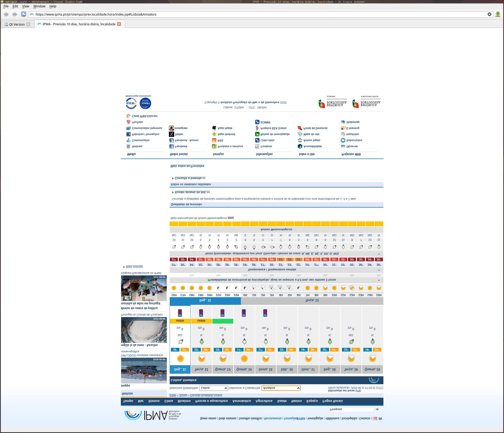The height and width of the screenshot is (433, 504).
Task: Click the first yellow Avisos Meteorológicos cell
Action: click(174, 224)
